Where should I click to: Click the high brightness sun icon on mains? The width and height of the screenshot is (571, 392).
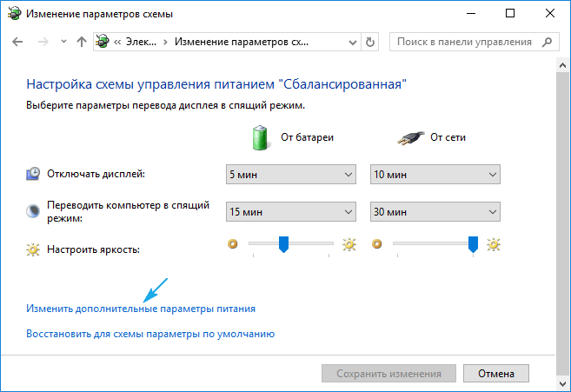(x=495, y=245)
